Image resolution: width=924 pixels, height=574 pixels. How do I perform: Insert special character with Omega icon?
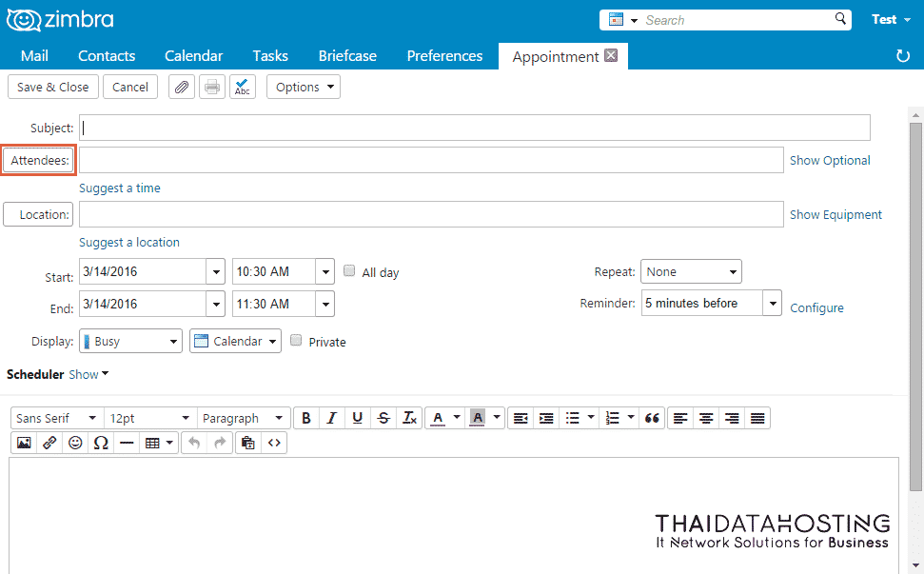[101, 443]
